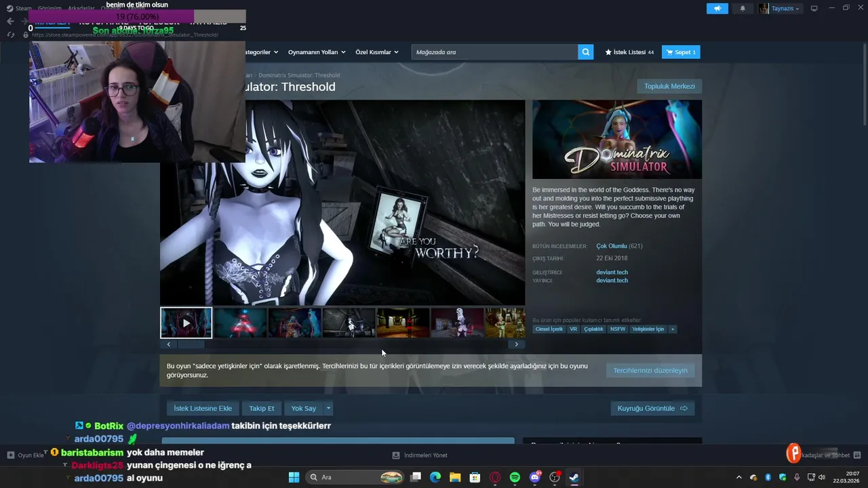Click İstek Listesine Ekle button
Image resolution: width=868 pixels, height=488 pixels.
(203, 408)
